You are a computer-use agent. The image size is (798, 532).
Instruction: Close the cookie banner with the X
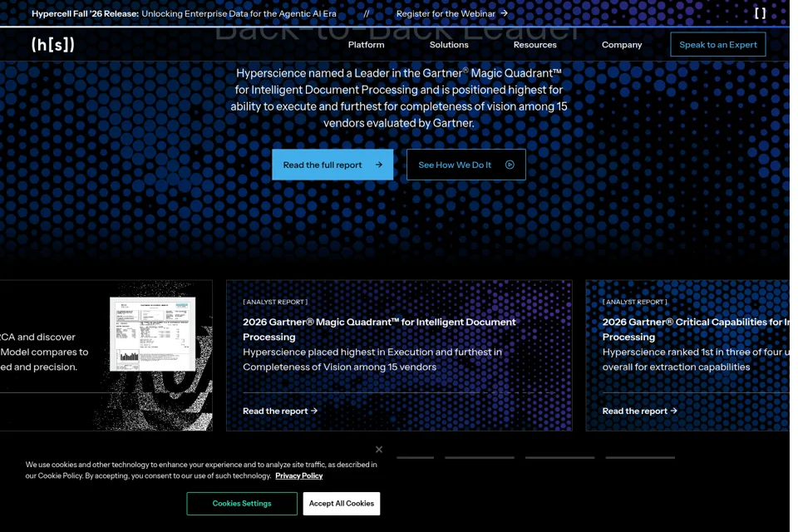(x=379, y=450)
